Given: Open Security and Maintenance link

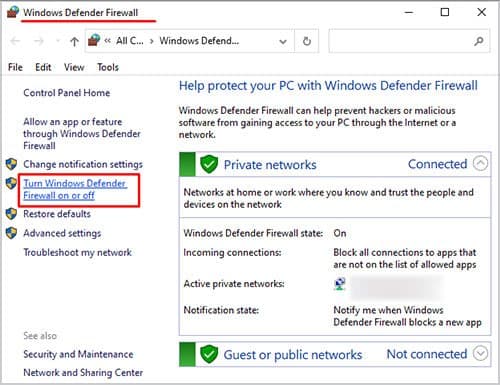Looking at the screenshot, I should coord(78,354).
